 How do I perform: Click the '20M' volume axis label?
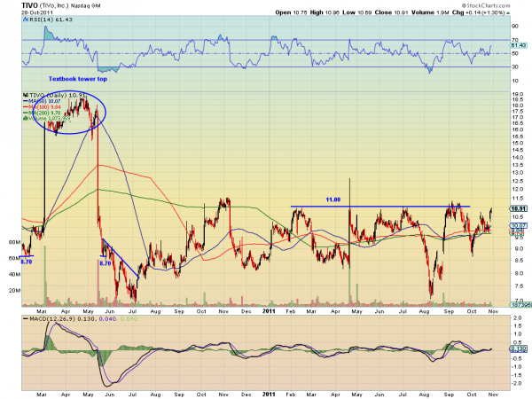click(14, 291)
